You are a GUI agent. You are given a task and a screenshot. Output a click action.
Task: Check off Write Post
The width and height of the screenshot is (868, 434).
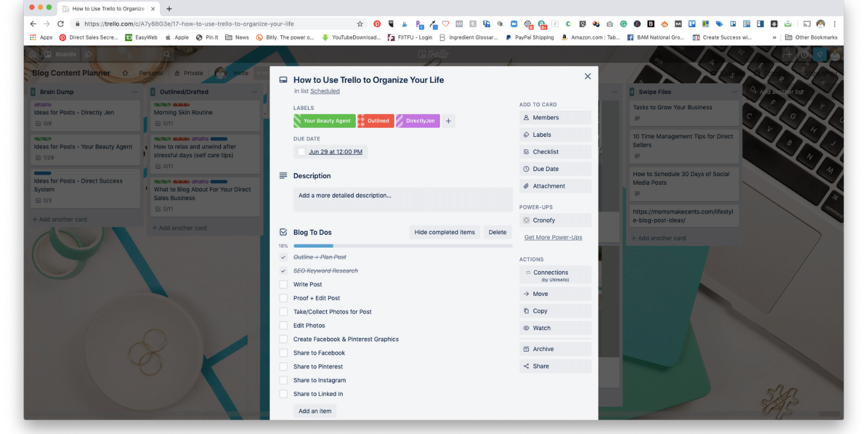pos(284,284)
